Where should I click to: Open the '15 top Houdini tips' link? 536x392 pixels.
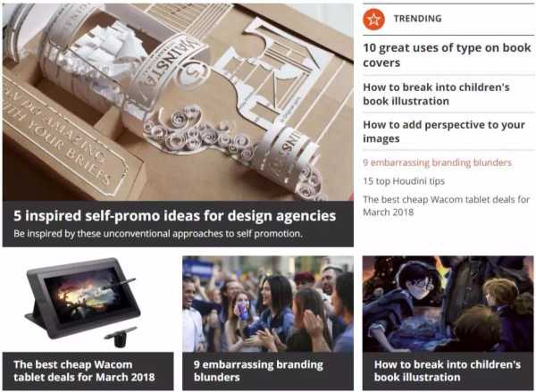click(x=404, y=180)
